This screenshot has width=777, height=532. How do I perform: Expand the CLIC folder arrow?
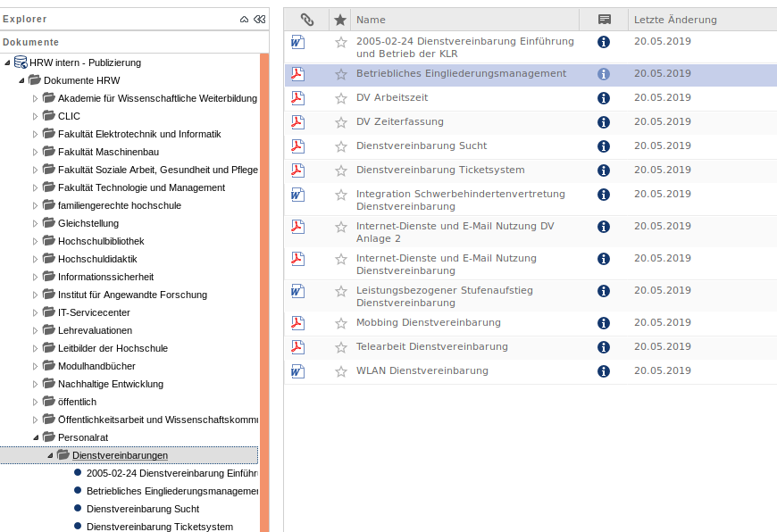pos(35,116)
